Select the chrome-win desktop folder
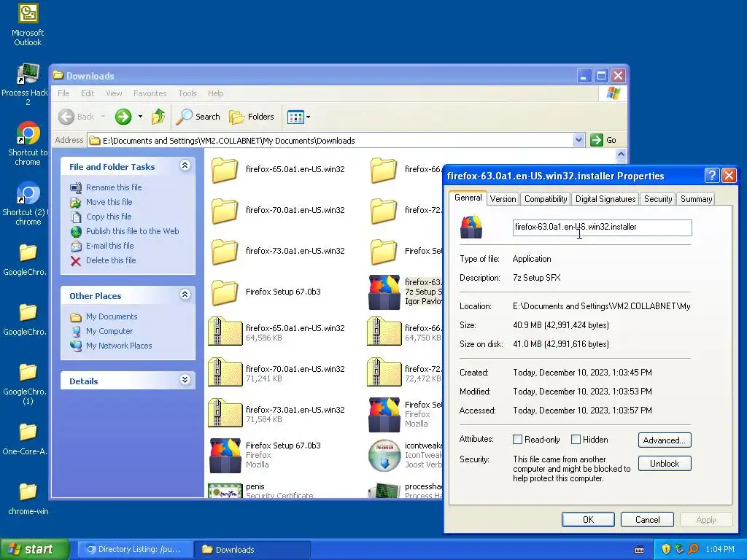The width and height of the screenshot is (747, 560). (28, 499)
